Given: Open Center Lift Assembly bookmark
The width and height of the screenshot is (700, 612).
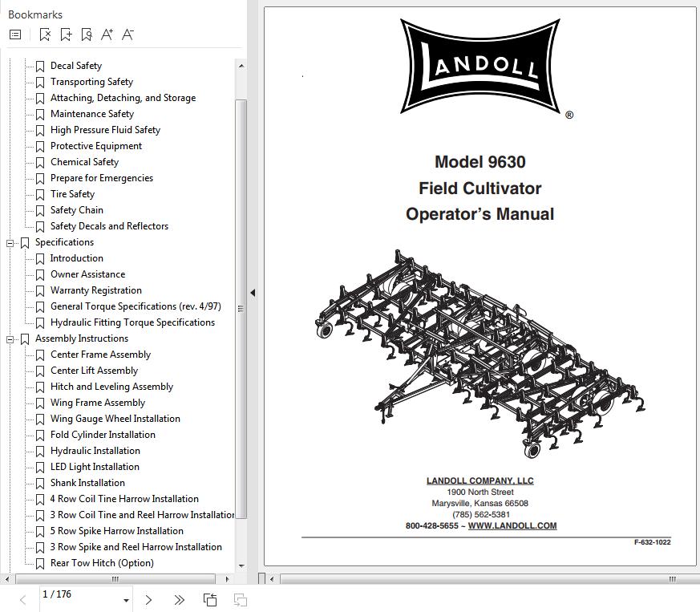Looking at the screenshot, I should [x=94, y=371].
